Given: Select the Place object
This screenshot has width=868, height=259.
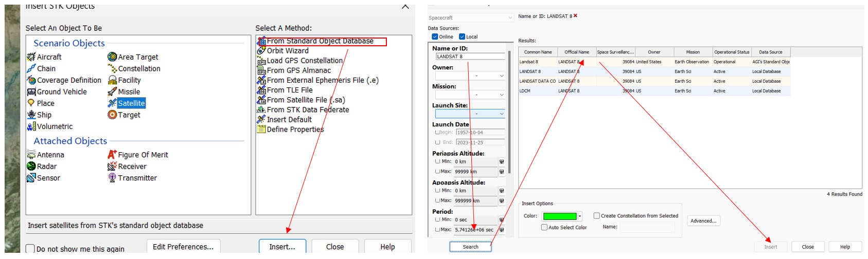Looking at the screenshot, I should 41,103.
